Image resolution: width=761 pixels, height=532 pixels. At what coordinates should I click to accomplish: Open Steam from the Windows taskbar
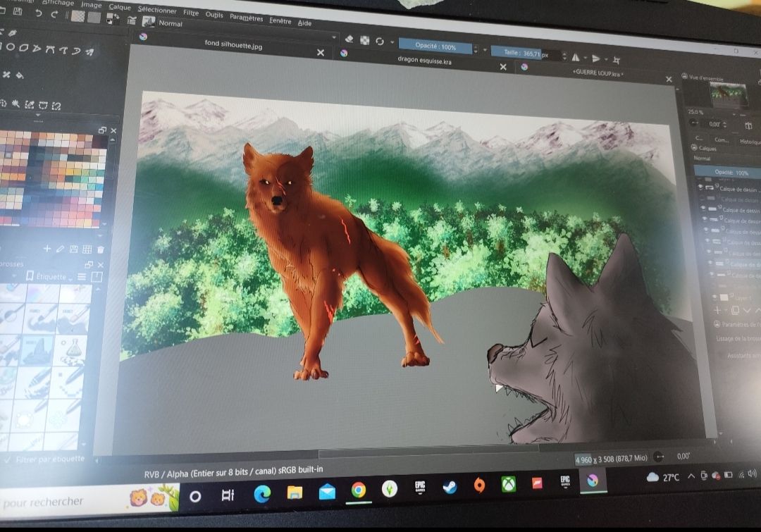[x=450, y=486]
